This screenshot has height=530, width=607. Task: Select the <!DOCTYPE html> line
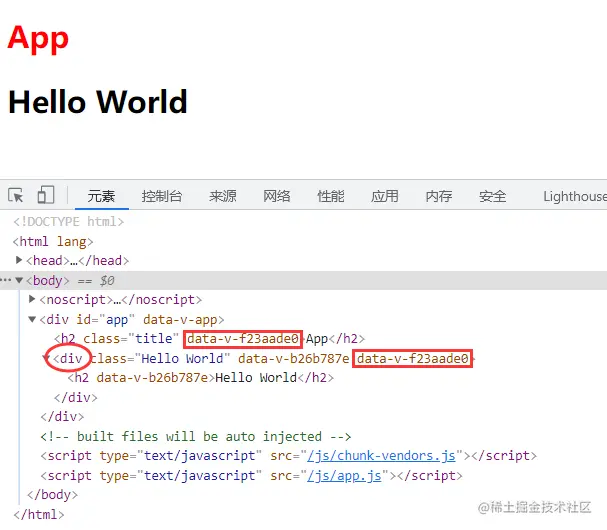[69, 221]
